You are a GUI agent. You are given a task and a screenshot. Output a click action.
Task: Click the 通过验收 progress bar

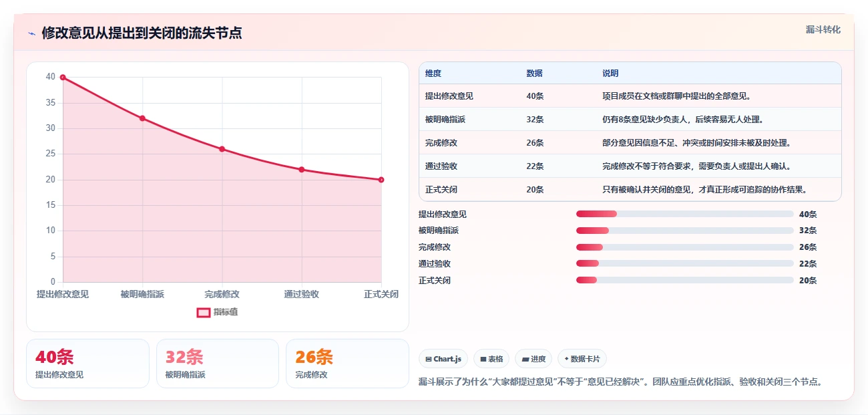684,264
